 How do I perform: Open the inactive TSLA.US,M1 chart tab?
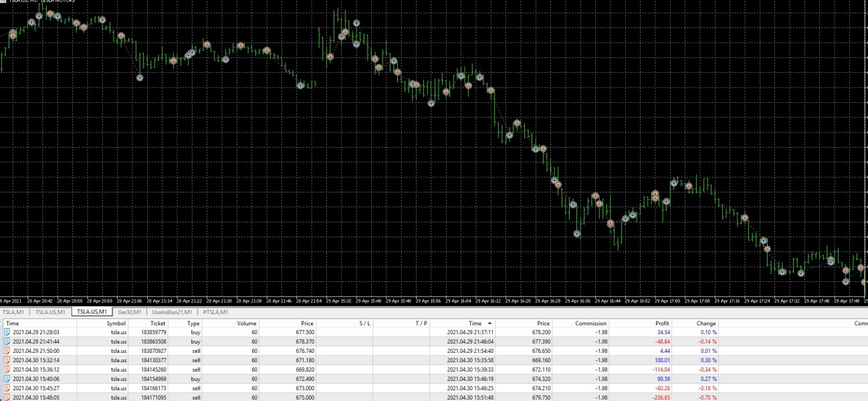pyautogui.click(x=50, y=312)
